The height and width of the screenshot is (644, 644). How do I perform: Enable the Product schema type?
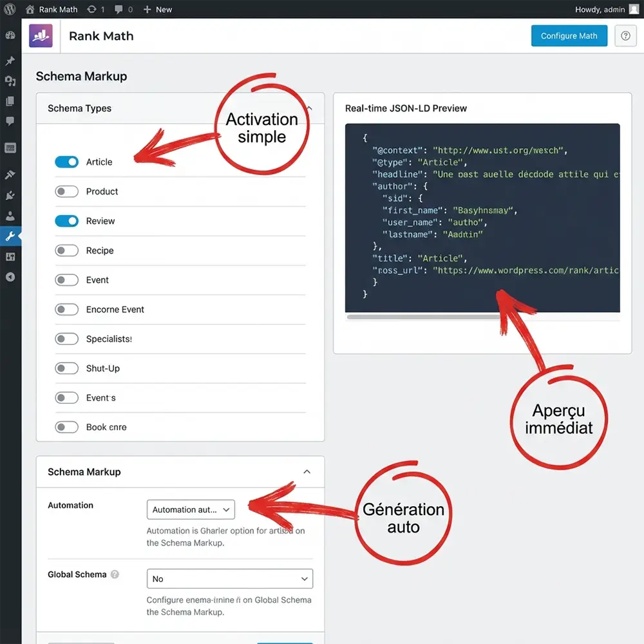[x=67, y=191]
